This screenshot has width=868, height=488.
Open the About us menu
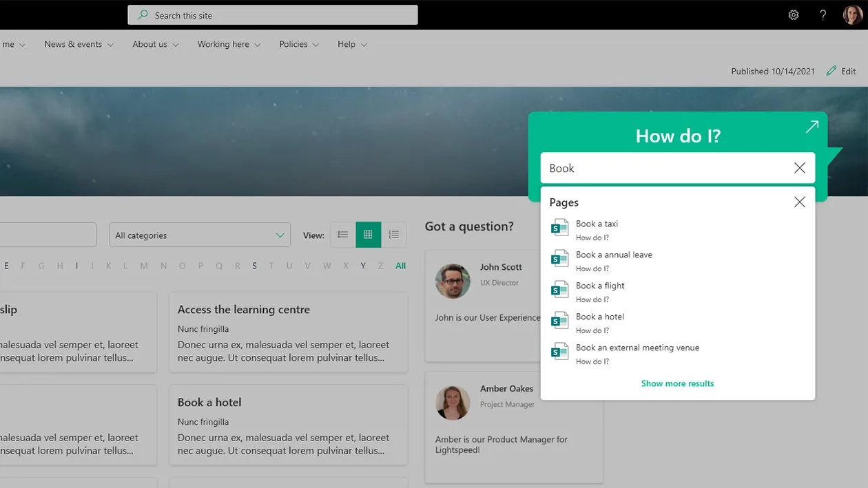tap(149, 44)
